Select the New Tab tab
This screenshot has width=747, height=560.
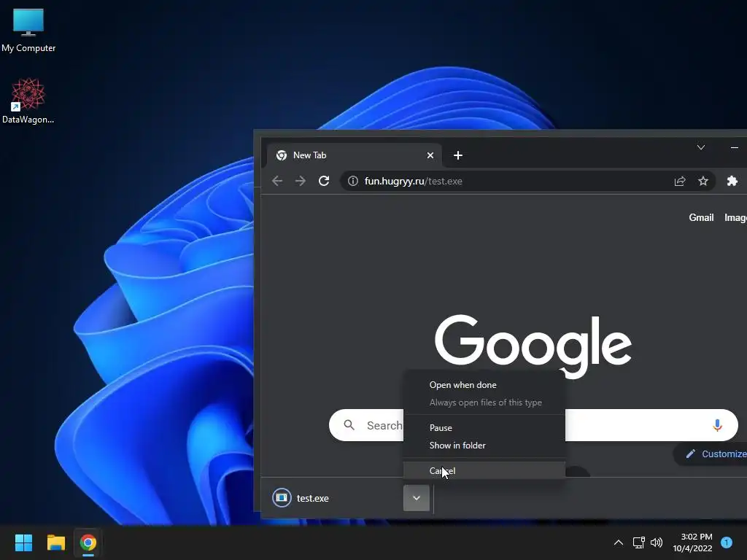pos(355,155)
